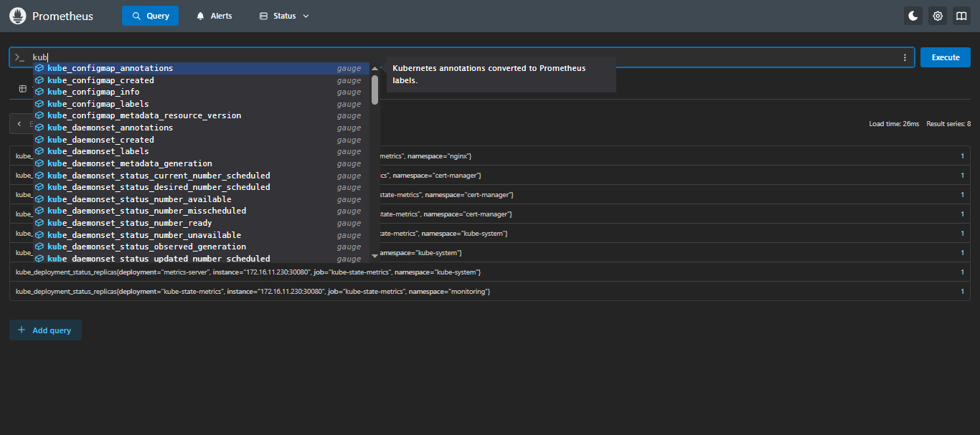Choose kube_daemonset_labels from the autocomplete list
980x435 pixels.
(98, 151)
